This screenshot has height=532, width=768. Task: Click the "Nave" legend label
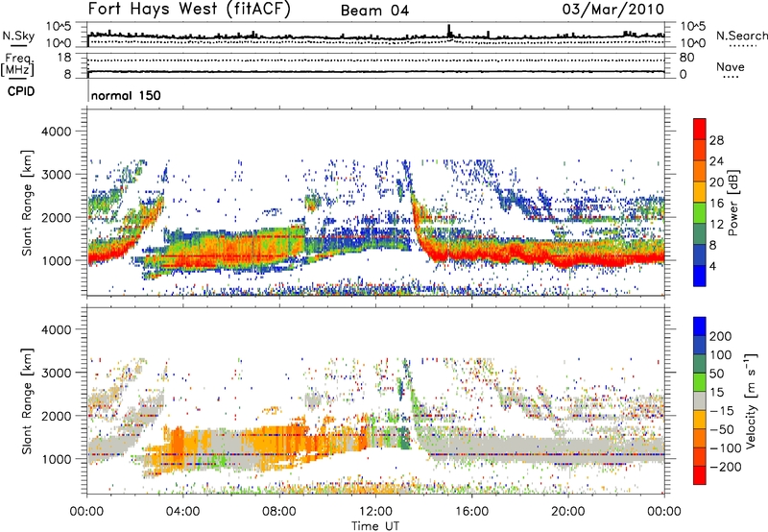pyautogui.click(x=731, y=67)
